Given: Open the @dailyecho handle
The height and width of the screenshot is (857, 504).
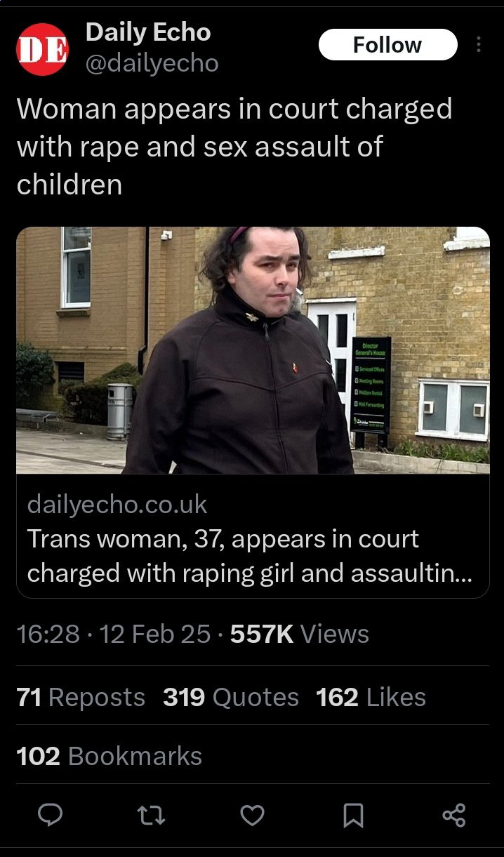Looking at the screenshot, I should 152,64.
